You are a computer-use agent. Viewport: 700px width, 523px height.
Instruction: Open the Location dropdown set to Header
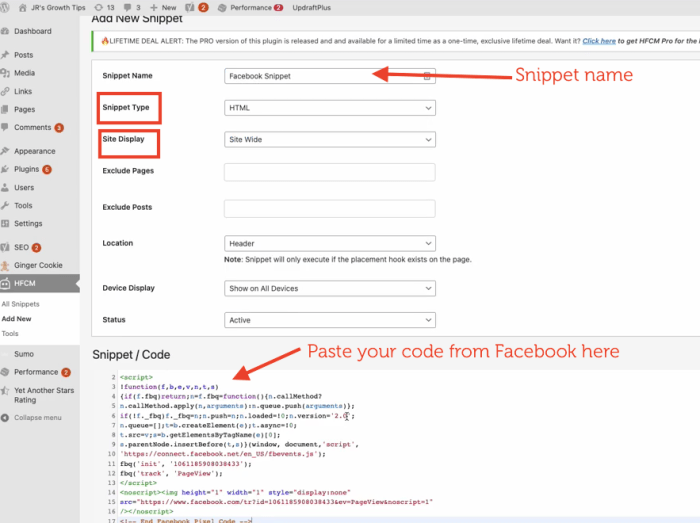point(330,243)
